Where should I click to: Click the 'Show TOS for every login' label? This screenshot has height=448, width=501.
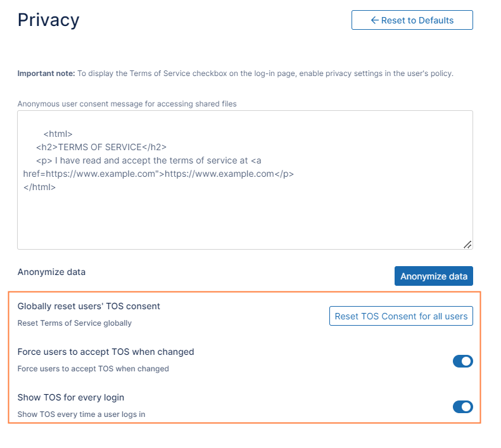click(x=70, y=397)
